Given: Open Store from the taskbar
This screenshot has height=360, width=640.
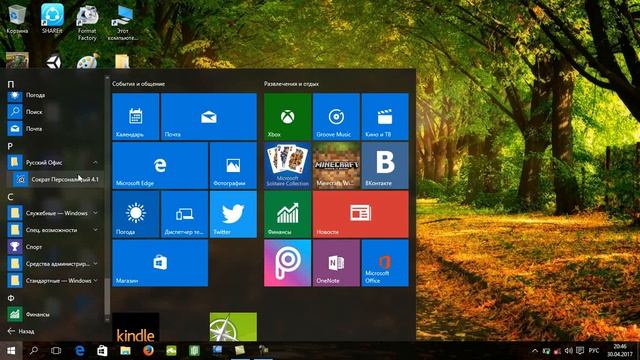Looking at the screenshot, I should [x=102, y=351].
